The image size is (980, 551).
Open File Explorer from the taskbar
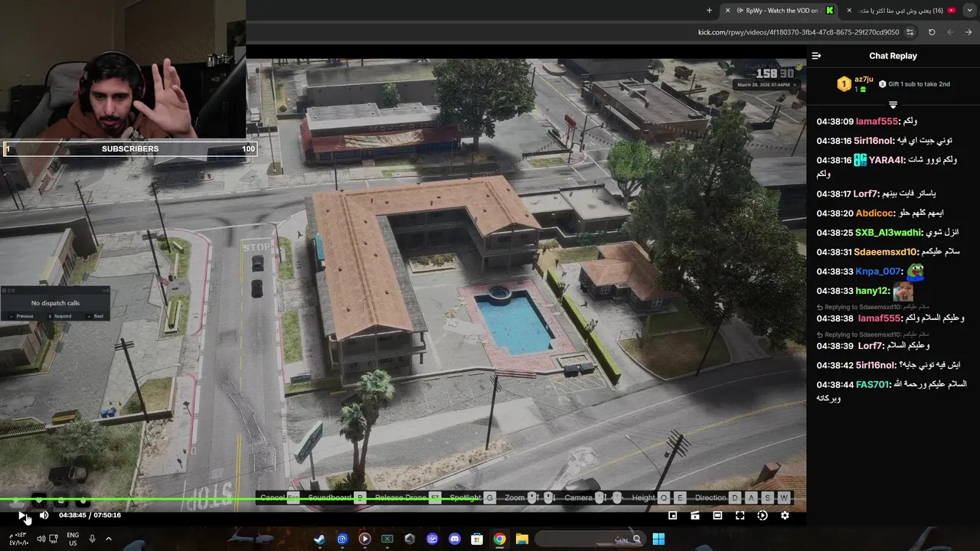click(522, 539)
